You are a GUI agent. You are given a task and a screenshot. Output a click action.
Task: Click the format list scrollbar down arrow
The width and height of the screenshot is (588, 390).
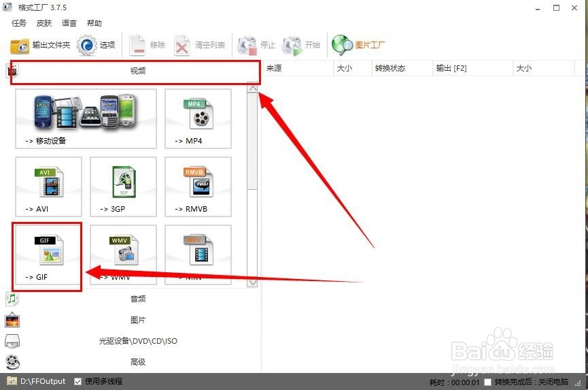(x=253, y=282)
